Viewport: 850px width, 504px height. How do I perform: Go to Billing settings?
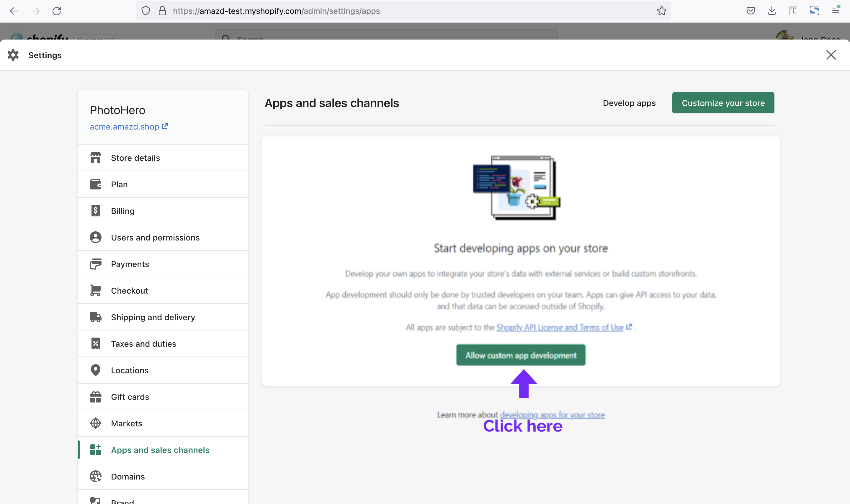point(163,211)
